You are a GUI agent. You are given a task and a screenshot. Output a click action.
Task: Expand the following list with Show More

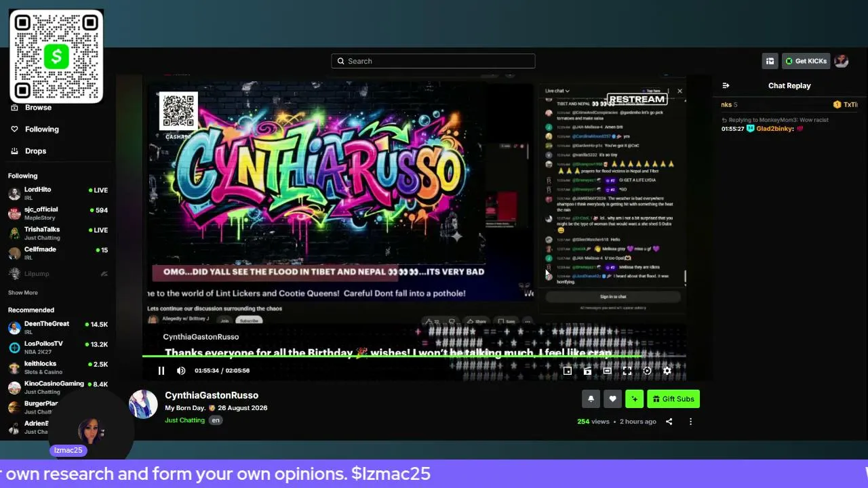point(23,293)
